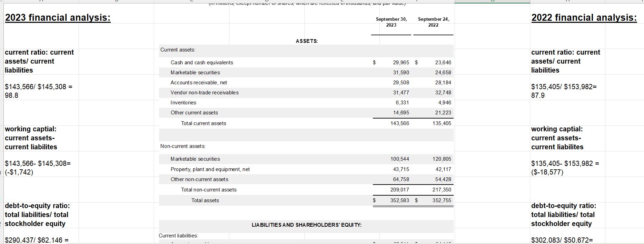
Task: Click non-current marketable securities value 100,544
Action: click(x=400, y=159)
